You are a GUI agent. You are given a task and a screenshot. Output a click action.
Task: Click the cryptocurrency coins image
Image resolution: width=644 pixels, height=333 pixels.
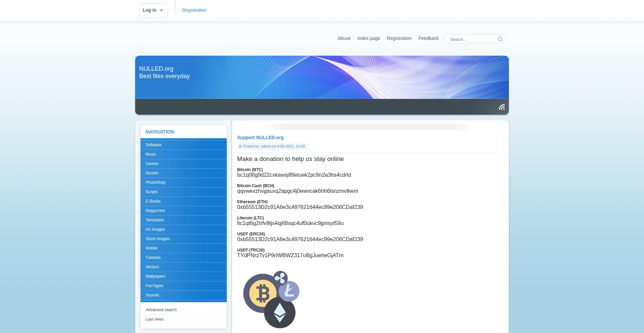coord(271,299)
